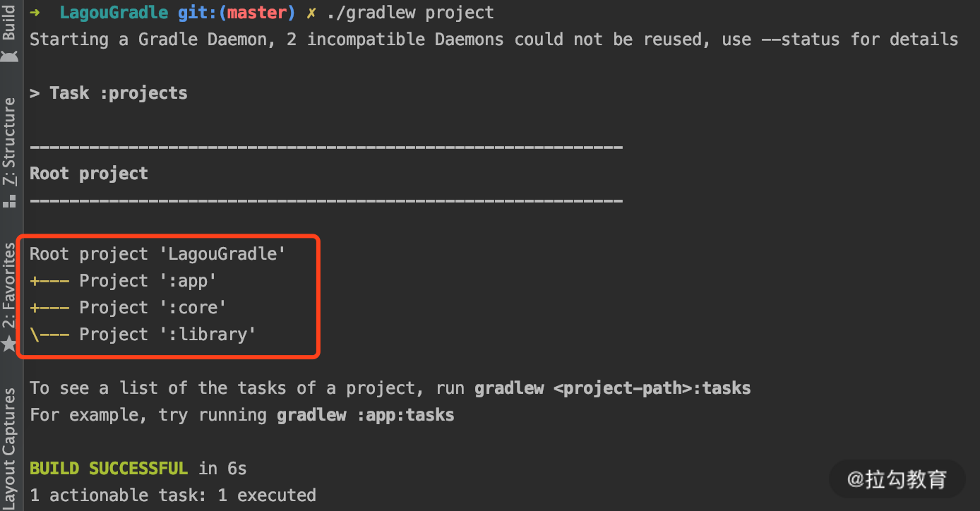Click the yellow ✗ dirty-status symbol

click(x=311, y=13)
